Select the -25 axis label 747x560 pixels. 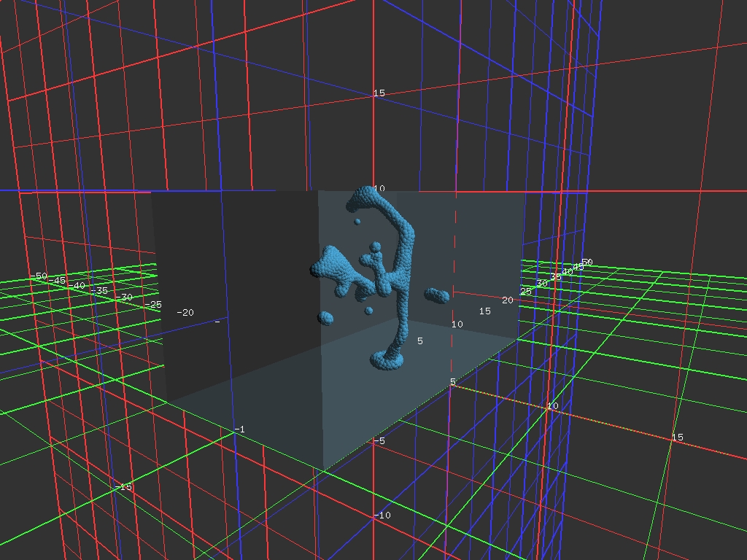coord(153,304)
